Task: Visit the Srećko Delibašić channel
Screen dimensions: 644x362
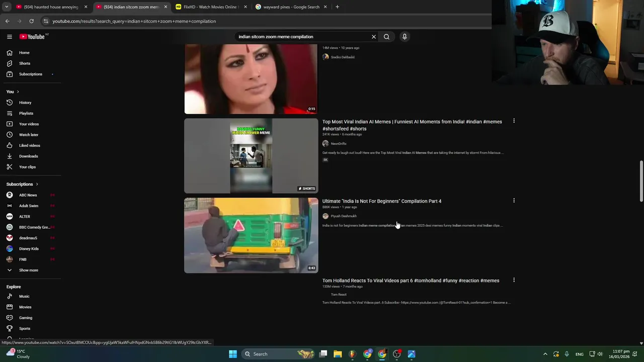Action: click(x=343, y=57)
